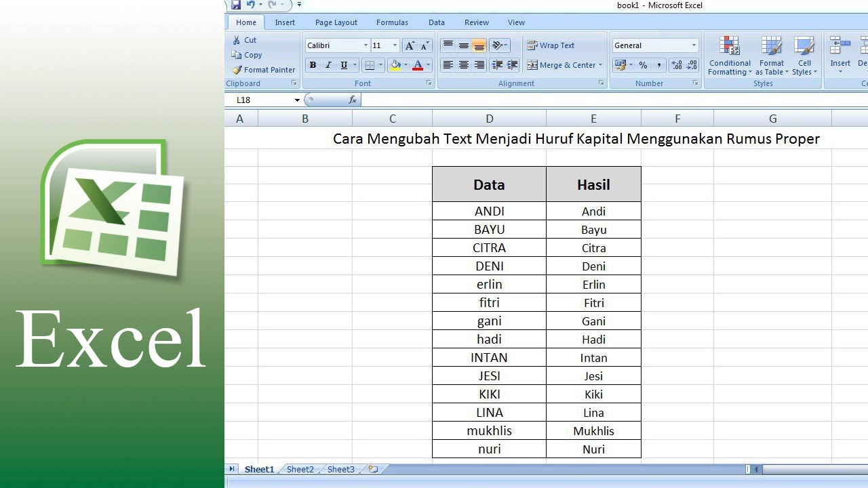This screenshot has width=868, height=488.
Task: Increase decimal places
Action: point(677,65)
